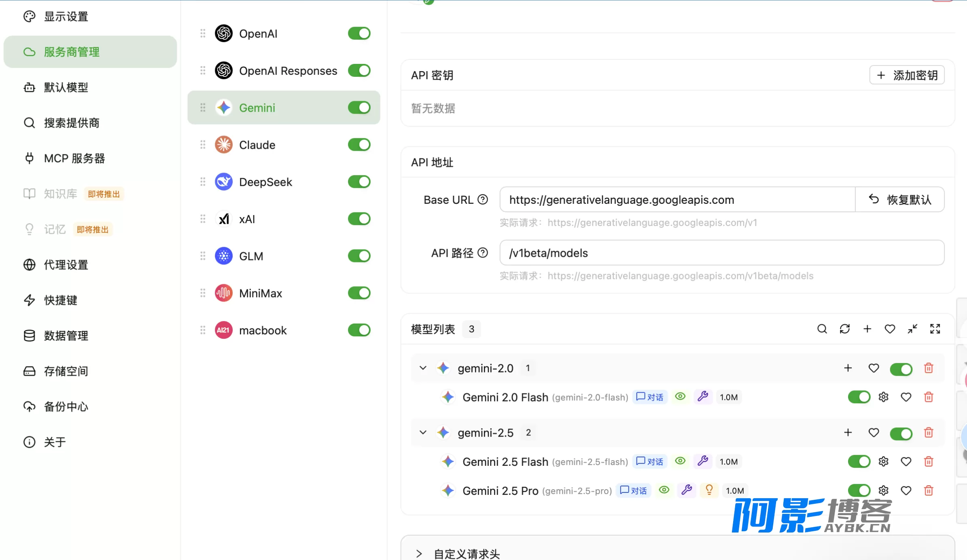Disable the DeepSeek provider toggle
The image size is (967, 560).
359,182
